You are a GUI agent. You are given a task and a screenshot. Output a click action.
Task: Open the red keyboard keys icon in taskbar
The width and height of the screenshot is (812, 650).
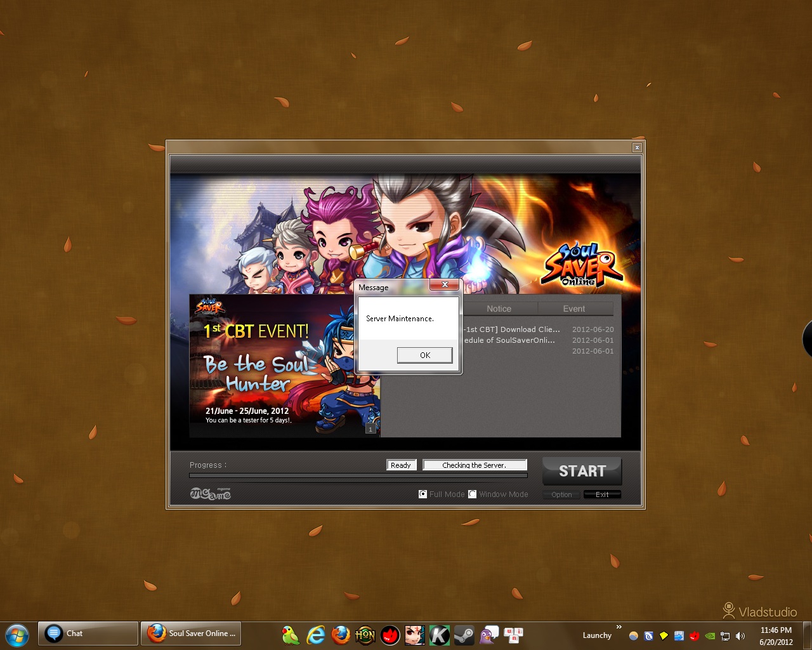[513, 635]
